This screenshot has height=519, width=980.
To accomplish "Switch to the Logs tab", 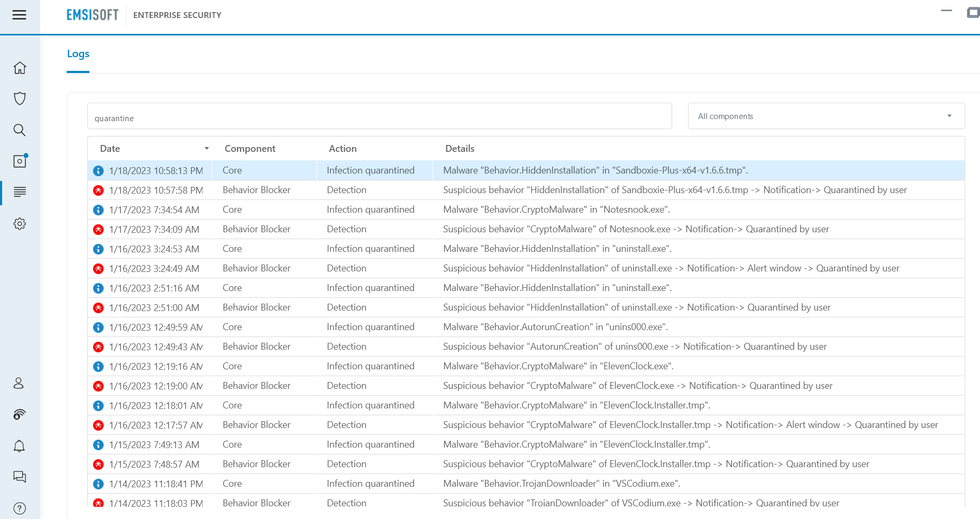I will coord(78,54).
